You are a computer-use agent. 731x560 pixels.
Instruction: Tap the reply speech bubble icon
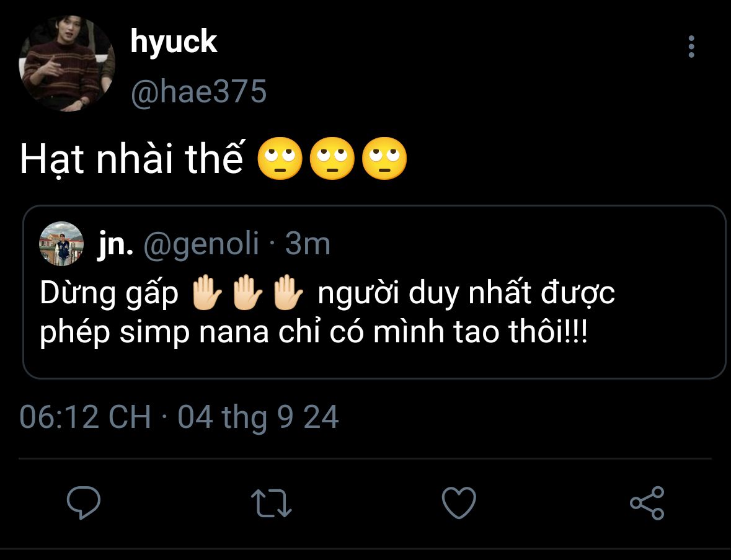tap(84, 502)
